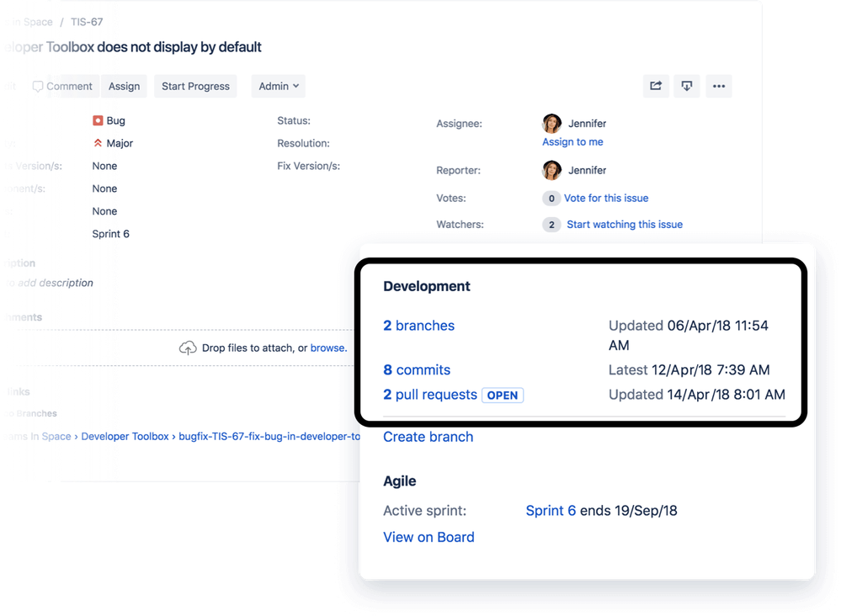Click the Assign to me link
The height and width of the screenshot is (616, 841).
click(x=572, y=142)
